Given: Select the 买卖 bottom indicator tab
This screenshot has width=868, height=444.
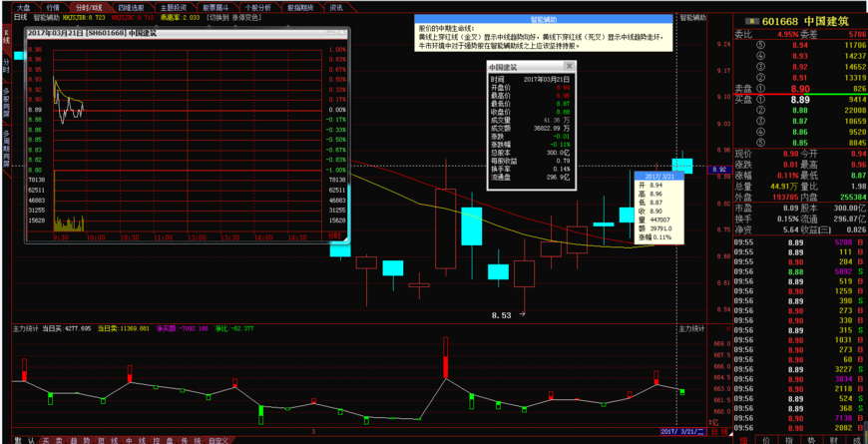Looking at the screenshot, I should pyautogui.click(x=53, y=440).
